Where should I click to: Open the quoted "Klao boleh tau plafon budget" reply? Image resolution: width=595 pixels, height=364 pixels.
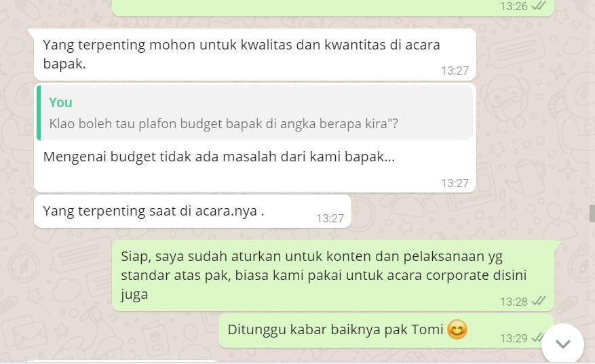pyautogui.click(x=255, y=113)
